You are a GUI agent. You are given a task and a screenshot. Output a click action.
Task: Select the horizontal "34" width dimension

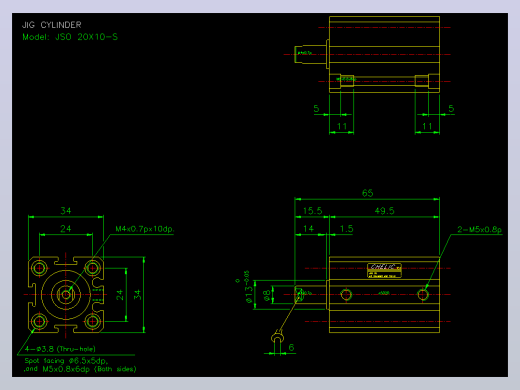[x=66, y=211]
